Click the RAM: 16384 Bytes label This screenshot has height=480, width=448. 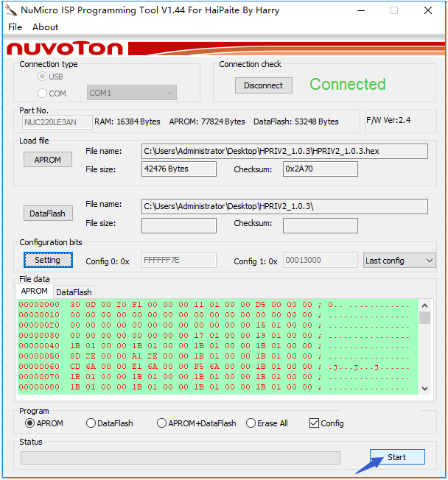[127, 121]
